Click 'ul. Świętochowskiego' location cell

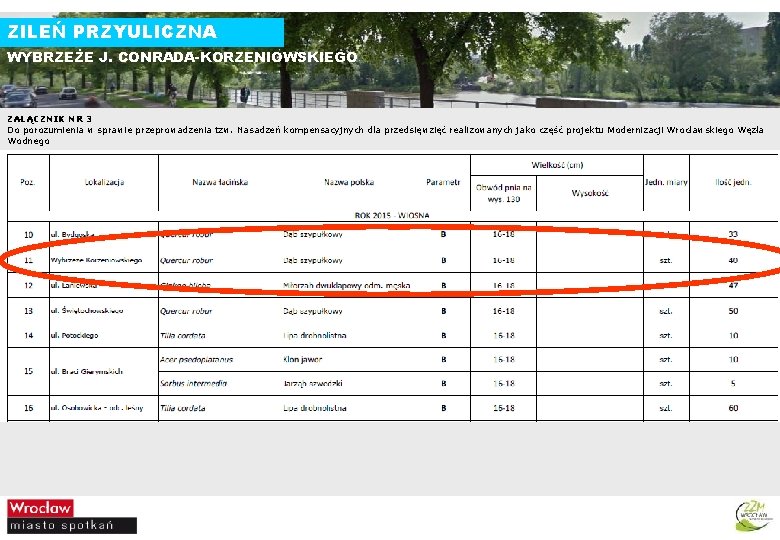pos(87,311)
